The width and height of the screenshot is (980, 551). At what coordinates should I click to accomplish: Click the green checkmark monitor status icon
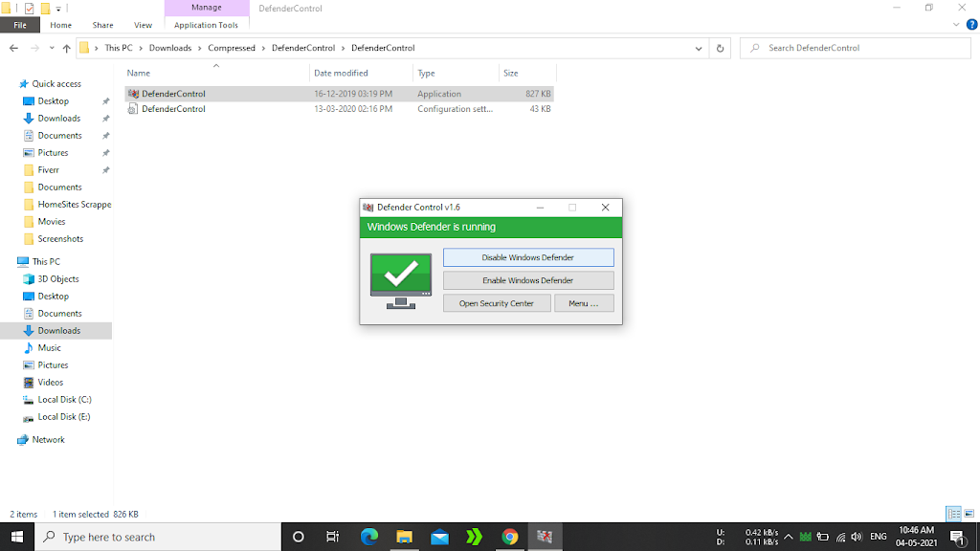(x=400, y=280)
